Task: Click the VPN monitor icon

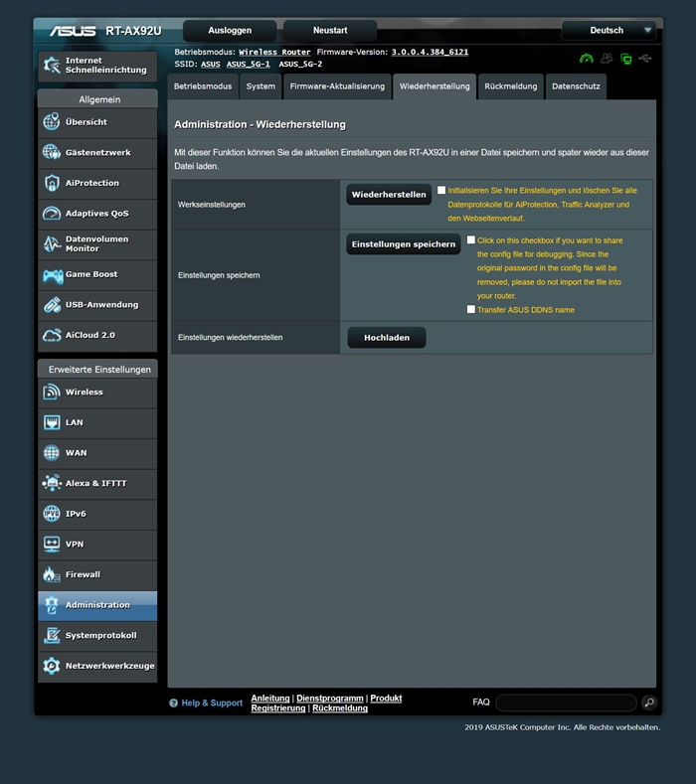Action: coord(52,544)
